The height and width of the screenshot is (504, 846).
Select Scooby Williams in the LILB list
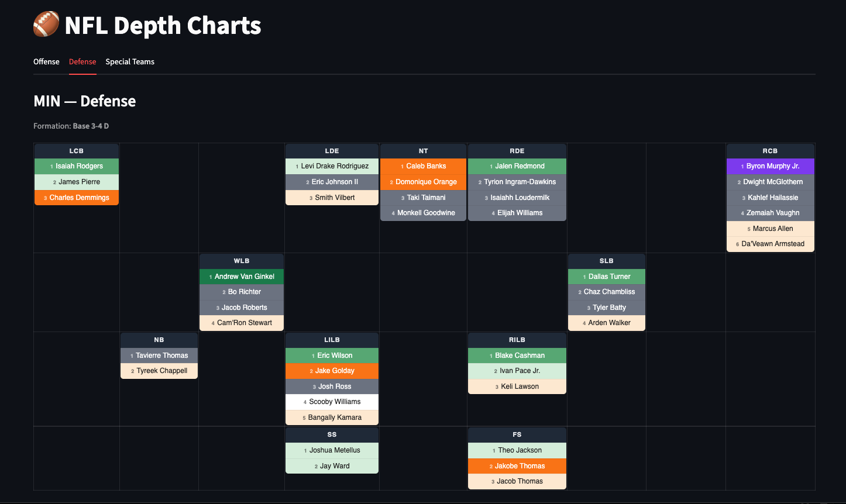click(x=332, y=402)
